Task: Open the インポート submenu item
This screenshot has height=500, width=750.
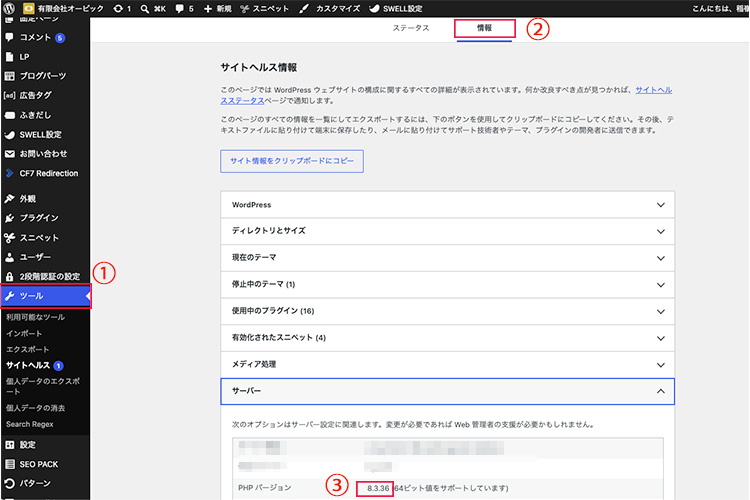Action: click(24, 333)
